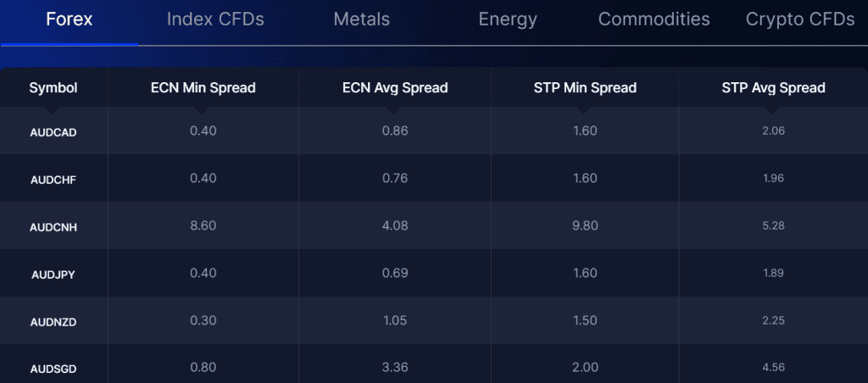Viewport: 868px width, 383px height.
Task: Click the STP Min Spread header
Action: pos(584,87)
